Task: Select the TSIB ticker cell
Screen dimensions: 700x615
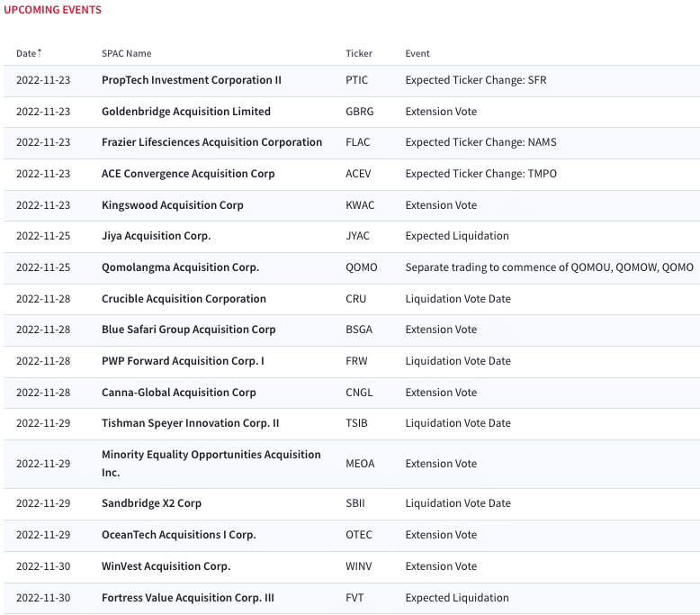Action: pos(356,423)
